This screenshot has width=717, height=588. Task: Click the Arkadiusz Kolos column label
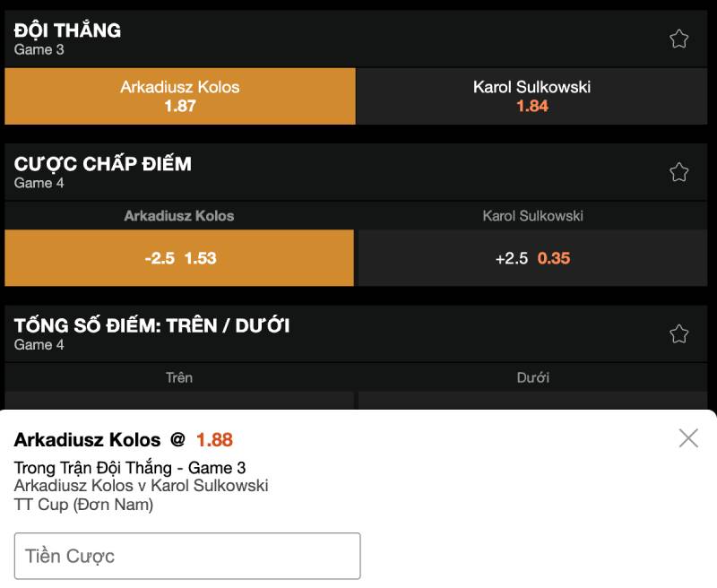click(x=179, y=216)
